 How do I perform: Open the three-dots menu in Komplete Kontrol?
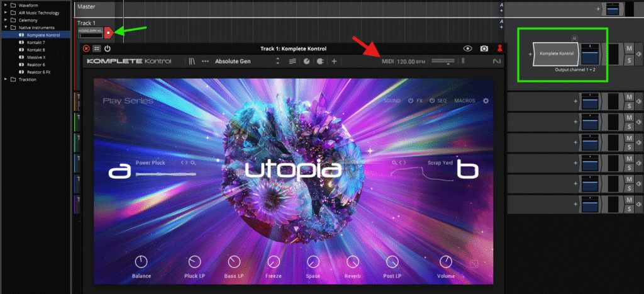[x=206, y=61]
